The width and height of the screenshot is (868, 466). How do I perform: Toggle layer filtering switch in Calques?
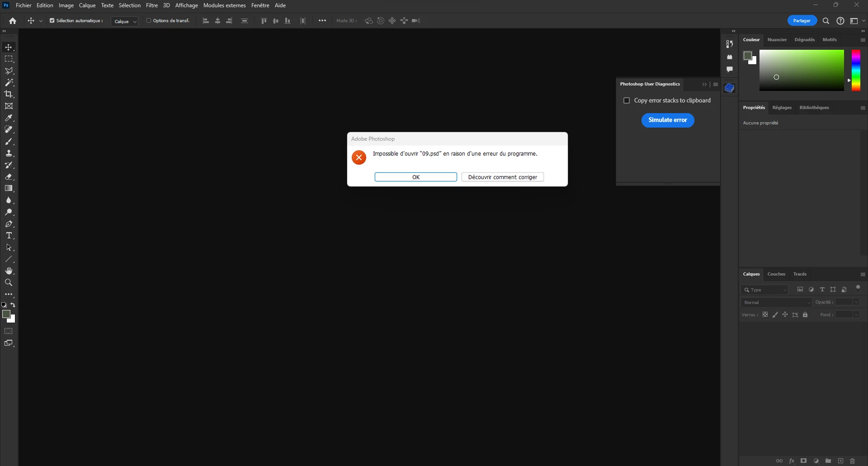coord(858,288)
